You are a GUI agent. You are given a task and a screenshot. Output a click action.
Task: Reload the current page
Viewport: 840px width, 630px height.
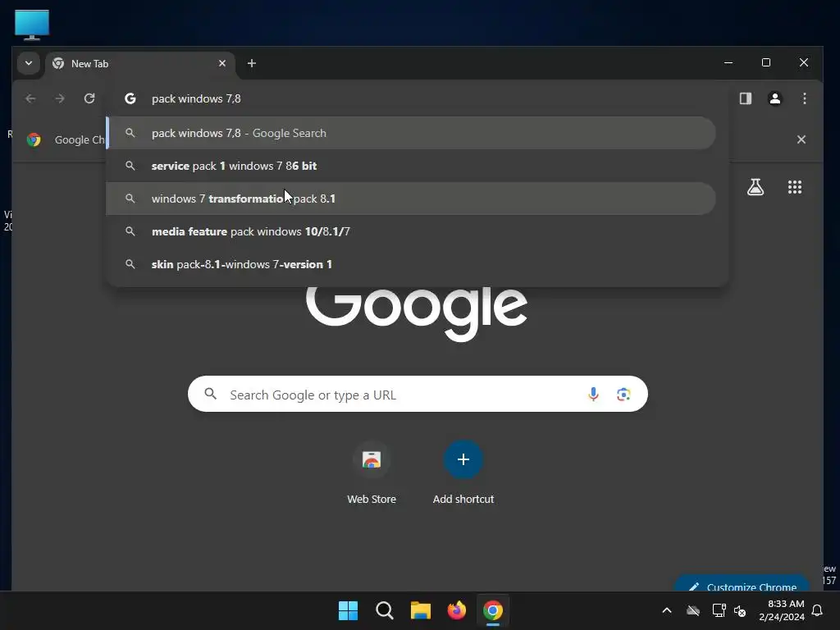point(89,98)
